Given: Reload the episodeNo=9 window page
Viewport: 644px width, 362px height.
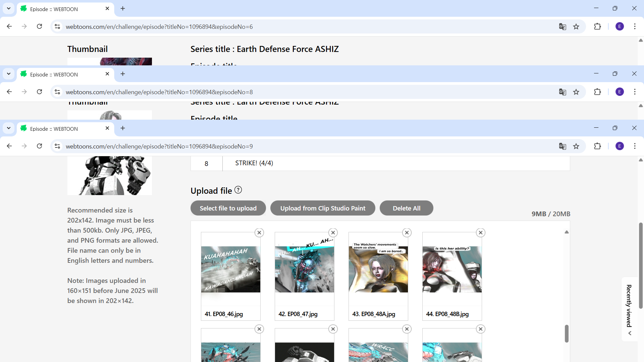Looking at the screenshot, I should coord(40,146).
